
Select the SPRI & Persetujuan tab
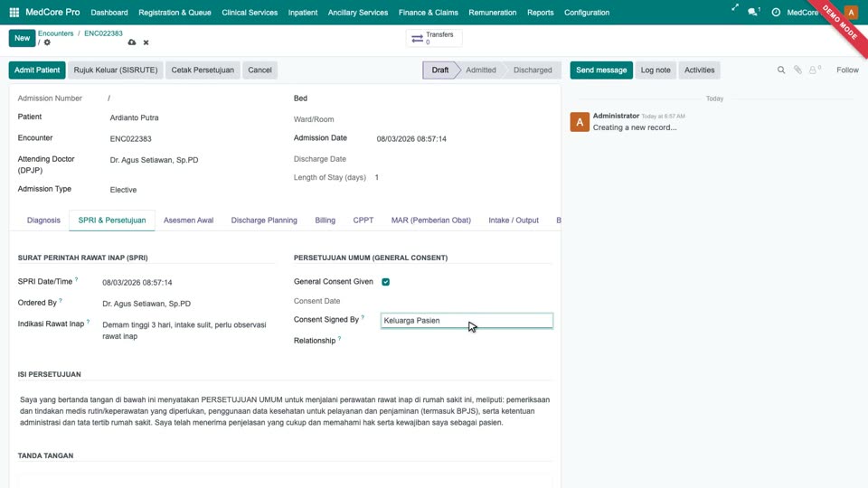(x=112, y=221)
